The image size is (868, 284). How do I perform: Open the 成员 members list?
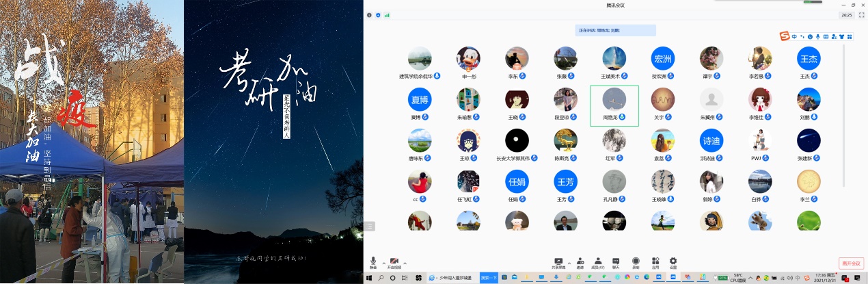pyautogui.click(x=597, y=262)
